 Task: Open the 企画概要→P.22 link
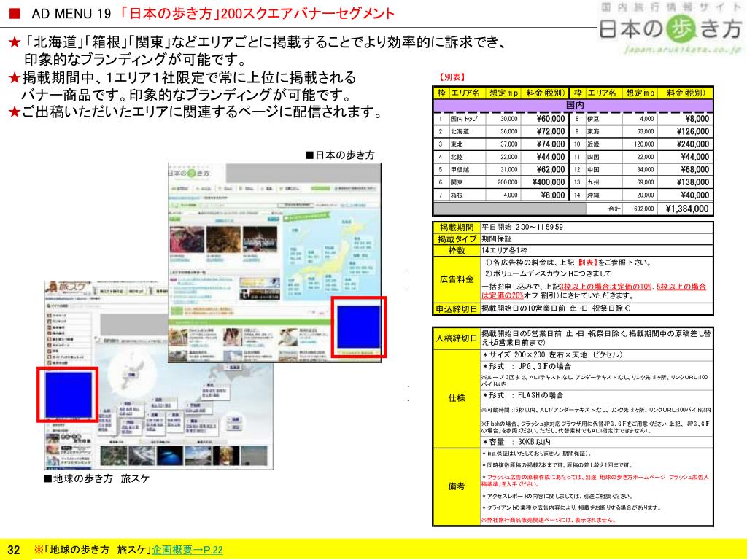click(x=187, y=550)
